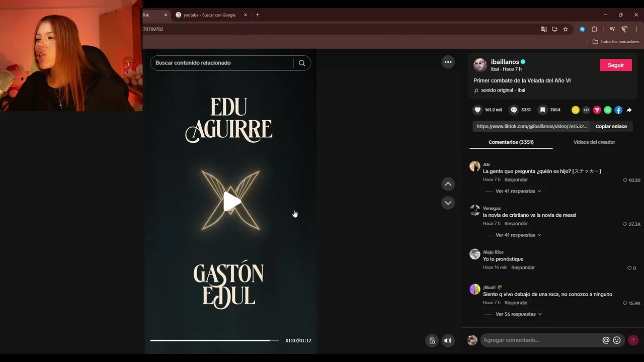Image resolution: width=644 pixels, height=362 pixels.
Task: Switch to the Videos del creador tab
Action: tap(594, 142)
